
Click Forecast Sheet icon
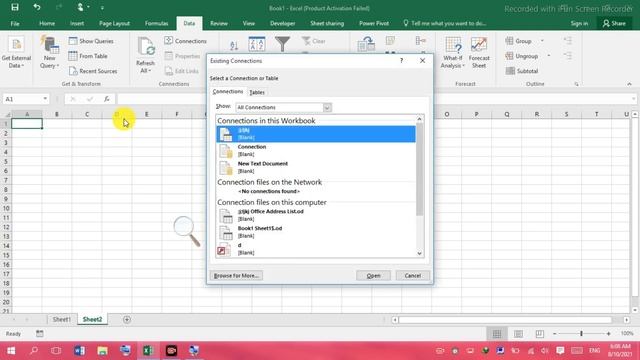click(479, 53)
